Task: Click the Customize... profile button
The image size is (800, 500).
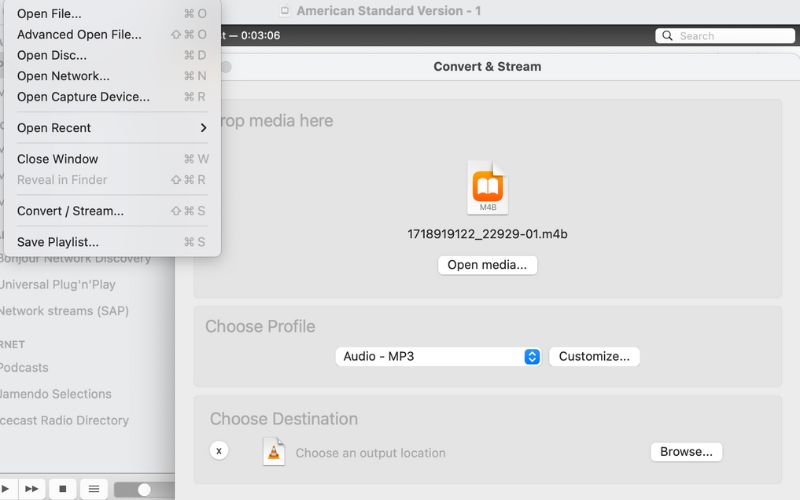Action: tap(594, 357)
